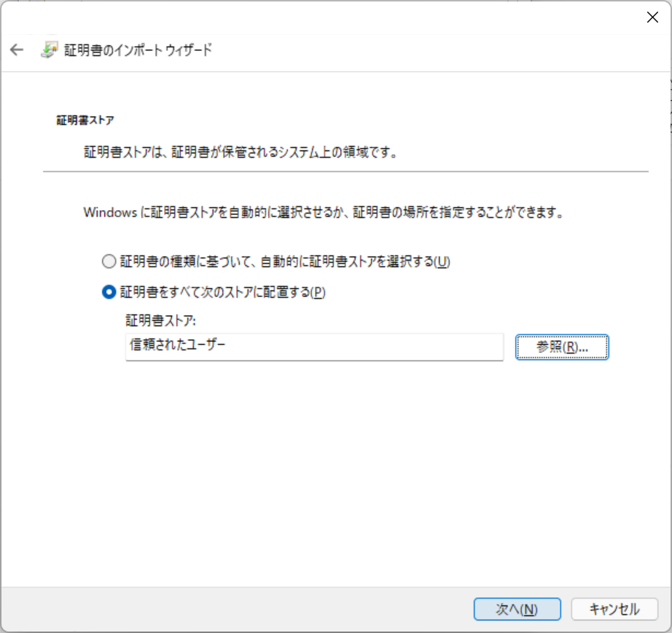This screenshot has width=672, height=633.
Task: Close the wizard with the X button
Action: (652, 18)
